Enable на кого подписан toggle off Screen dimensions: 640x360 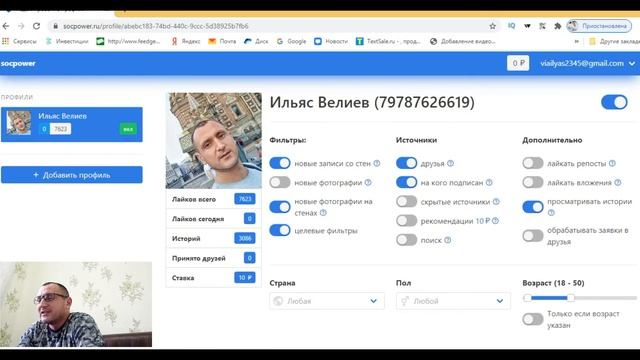(x=407, y=182)
